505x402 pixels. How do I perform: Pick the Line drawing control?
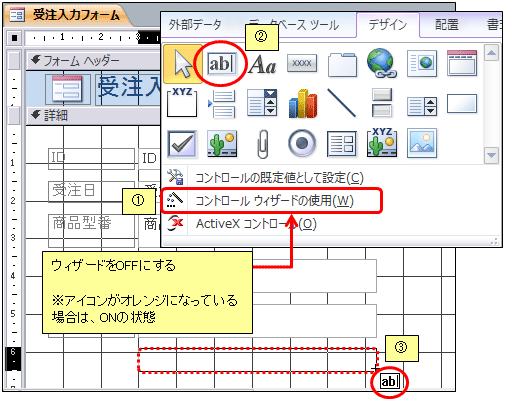click(342, 103)
